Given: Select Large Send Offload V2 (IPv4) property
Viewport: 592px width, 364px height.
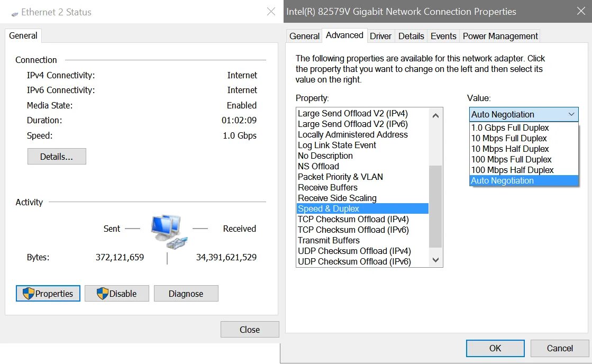Looking at the screenshot, I should click(x=362, y=113).
